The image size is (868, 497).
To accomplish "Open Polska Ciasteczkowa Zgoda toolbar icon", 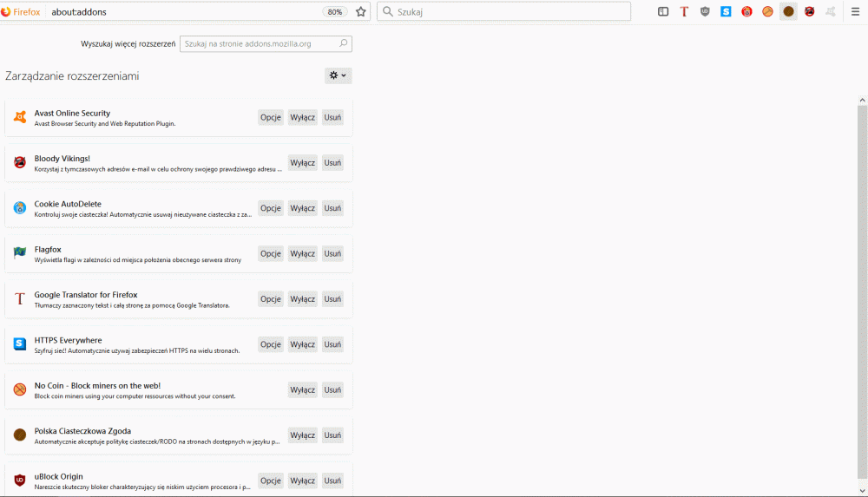I will [789, 11].
